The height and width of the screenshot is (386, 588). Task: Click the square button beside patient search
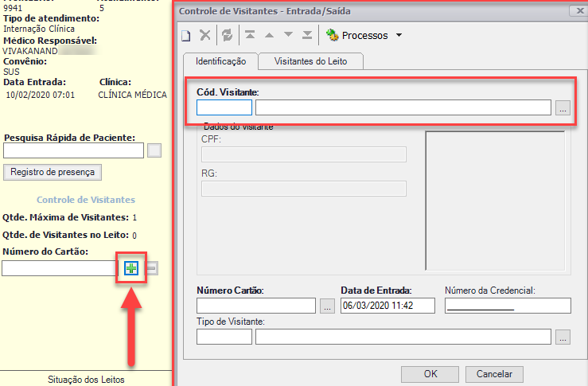pyautogui.click(x=154, y=150)
